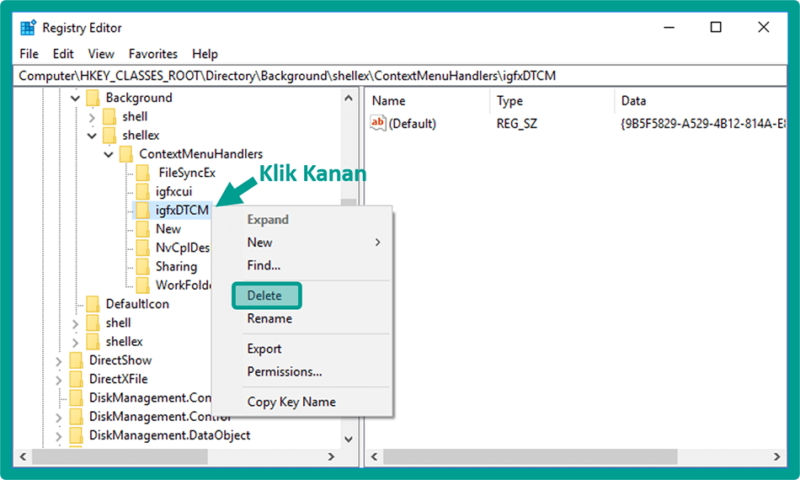Click the {9B5F5829-A529-4B12-814A GUID data cell
The image size is (800, 480).
tap(703, 123)
